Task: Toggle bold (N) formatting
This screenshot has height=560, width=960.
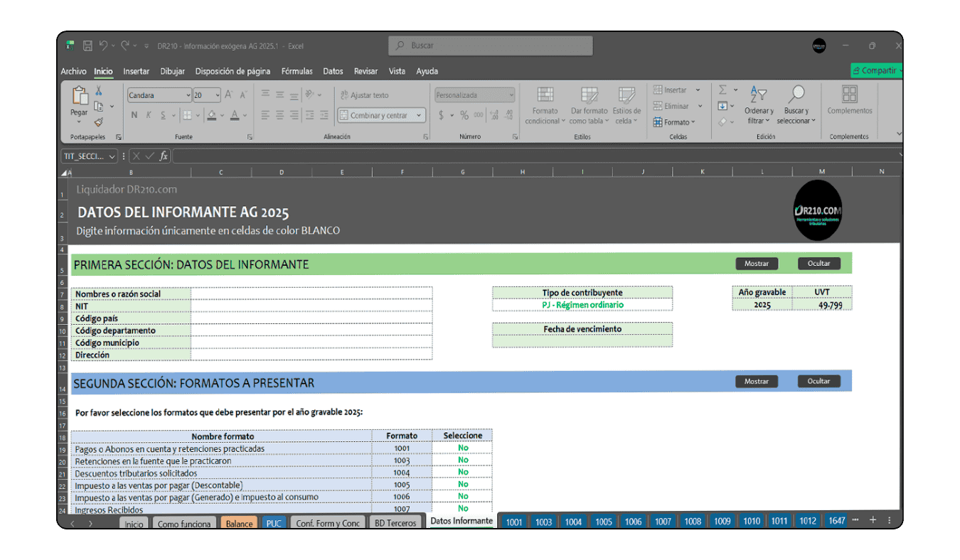Action: (134, 115)
